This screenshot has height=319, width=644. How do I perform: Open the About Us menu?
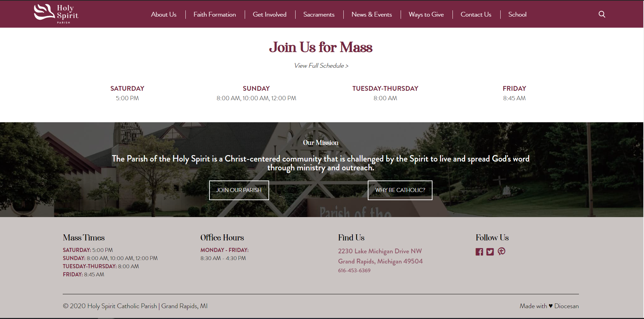(x=164, y=15)
